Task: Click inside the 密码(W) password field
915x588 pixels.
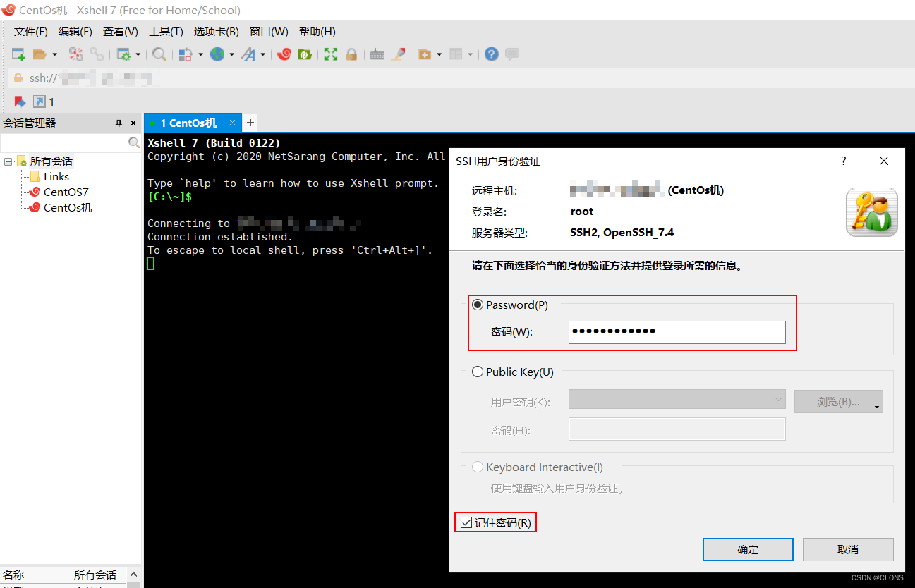Action: [677, 332]
